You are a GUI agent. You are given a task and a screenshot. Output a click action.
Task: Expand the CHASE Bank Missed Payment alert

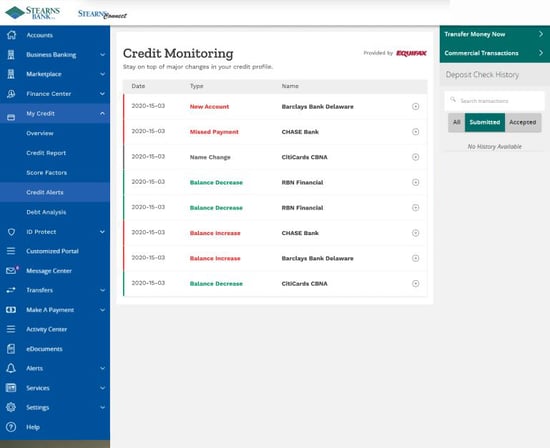point(415,132)
